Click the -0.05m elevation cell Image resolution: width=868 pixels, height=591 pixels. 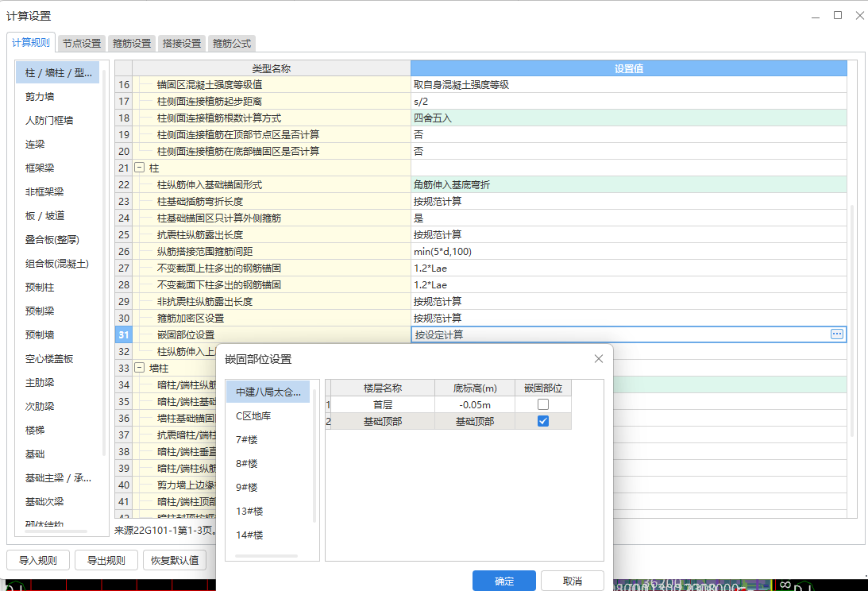tap(475, 404)
